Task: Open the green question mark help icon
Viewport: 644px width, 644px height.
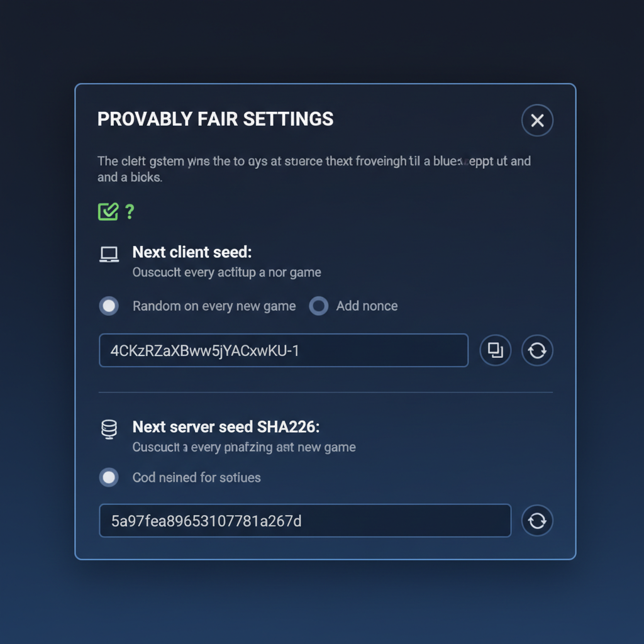Action: click(x=130, y=213)
